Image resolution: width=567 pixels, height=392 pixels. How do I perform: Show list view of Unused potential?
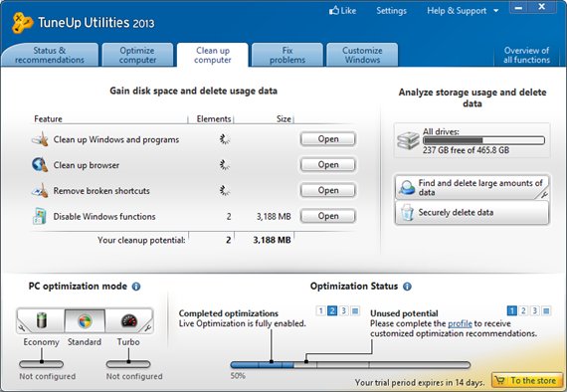tap(546, 310)
